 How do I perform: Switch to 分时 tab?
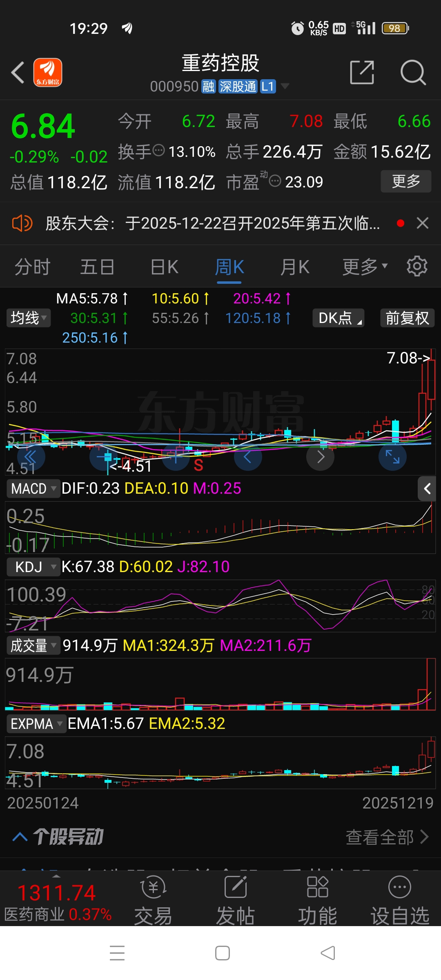tap(32, 267)
